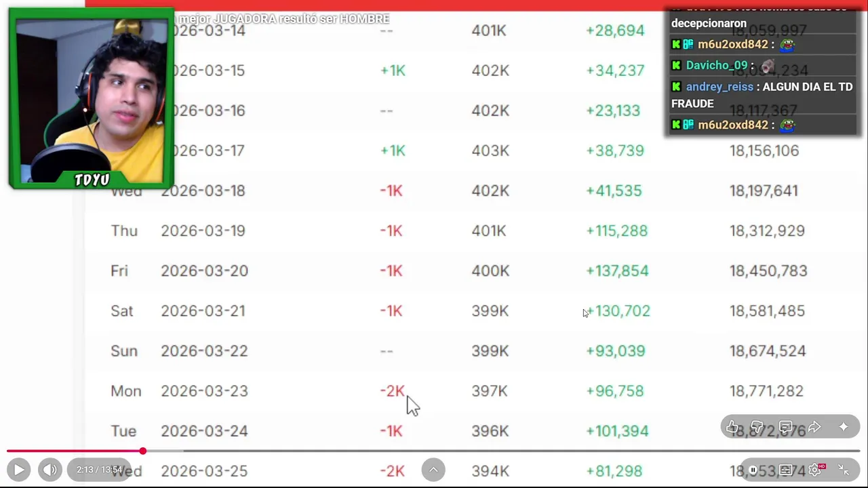This screenshot has height=488, width=868.
Task: Toggle the autoplay pause switch
Action: tap(753, 470)
